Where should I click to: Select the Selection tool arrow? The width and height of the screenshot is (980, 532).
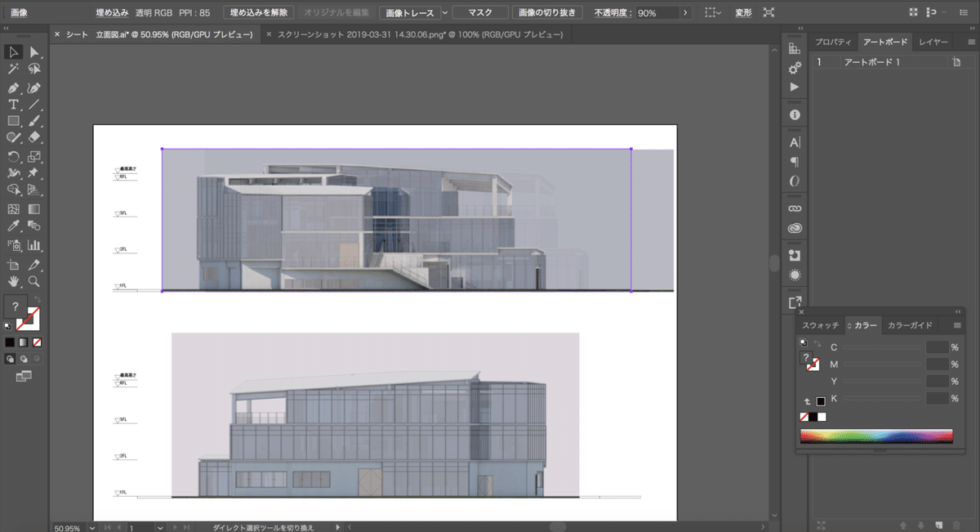tap(13, 52)
